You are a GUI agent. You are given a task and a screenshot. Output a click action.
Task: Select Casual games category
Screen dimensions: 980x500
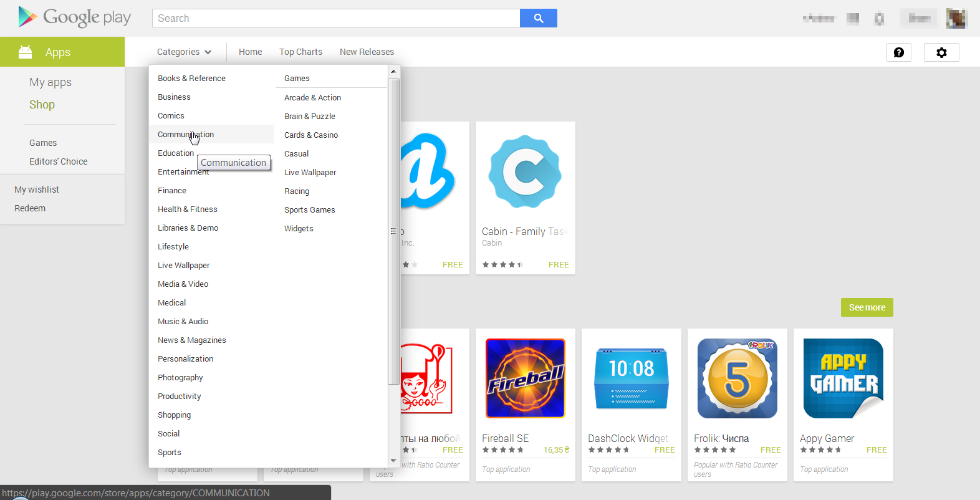(296, 153)
